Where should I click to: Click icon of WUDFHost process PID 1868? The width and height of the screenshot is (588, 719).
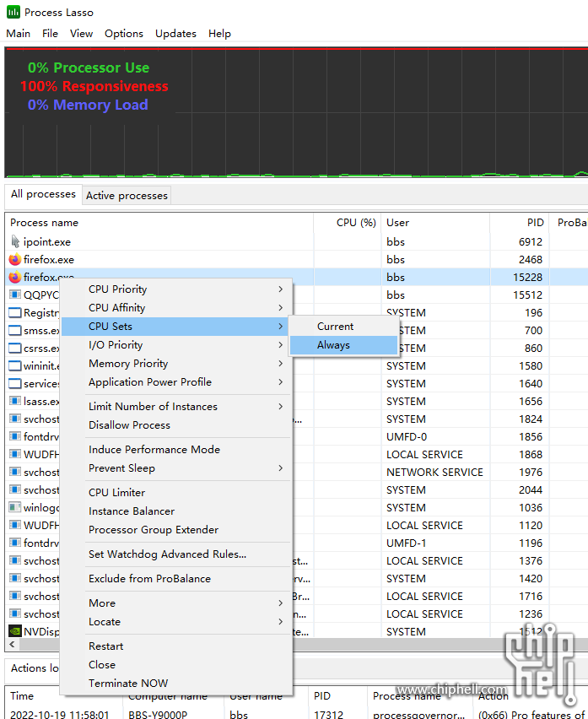15,454
